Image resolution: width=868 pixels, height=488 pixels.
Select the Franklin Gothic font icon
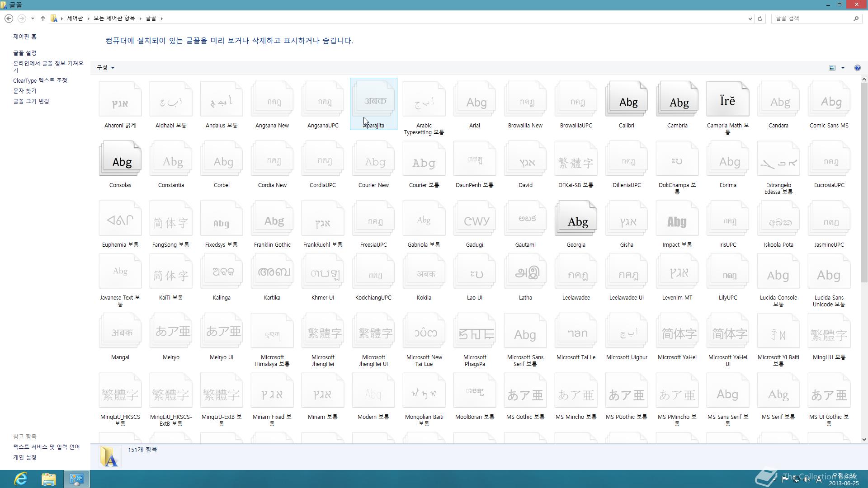coord(272,218)
